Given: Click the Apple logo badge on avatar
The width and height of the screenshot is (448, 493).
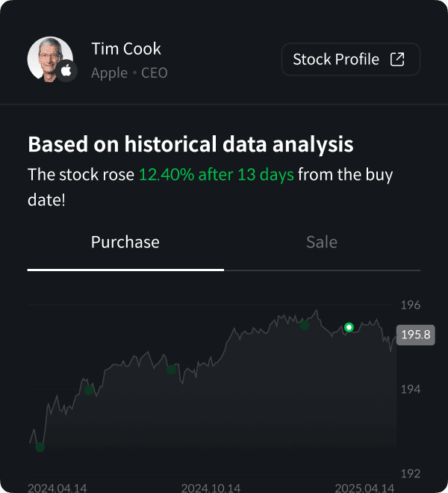Looking at the screenshot, I should click(67, 71).
